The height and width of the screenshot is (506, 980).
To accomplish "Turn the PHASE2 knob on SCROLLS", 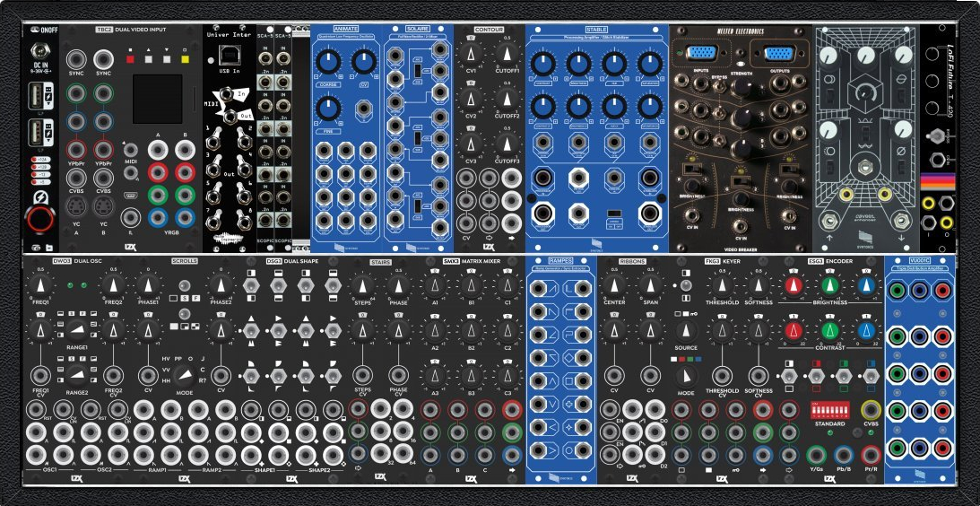I will coord(220,286).
